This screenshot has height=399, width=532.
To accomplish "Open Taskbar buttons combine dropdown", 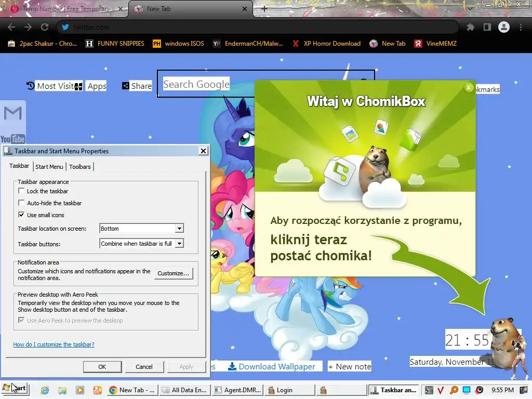I will 141,243.
